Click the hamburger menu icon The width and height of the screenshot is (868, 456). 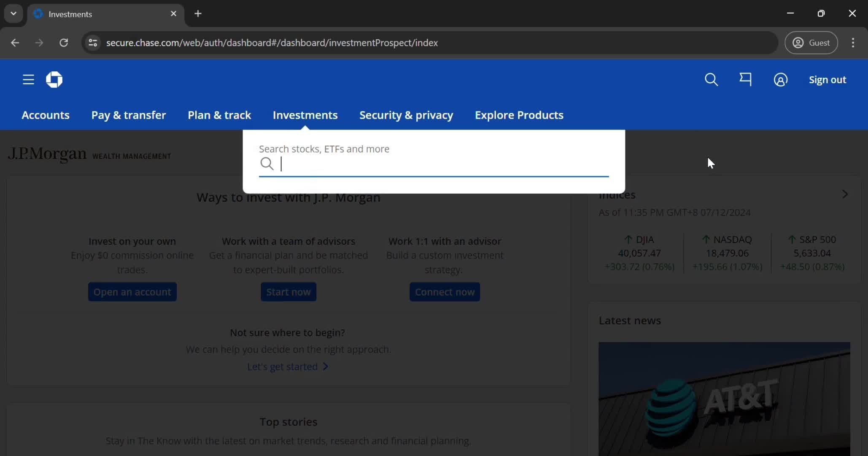pyautogui.click(x=27, y=79)
